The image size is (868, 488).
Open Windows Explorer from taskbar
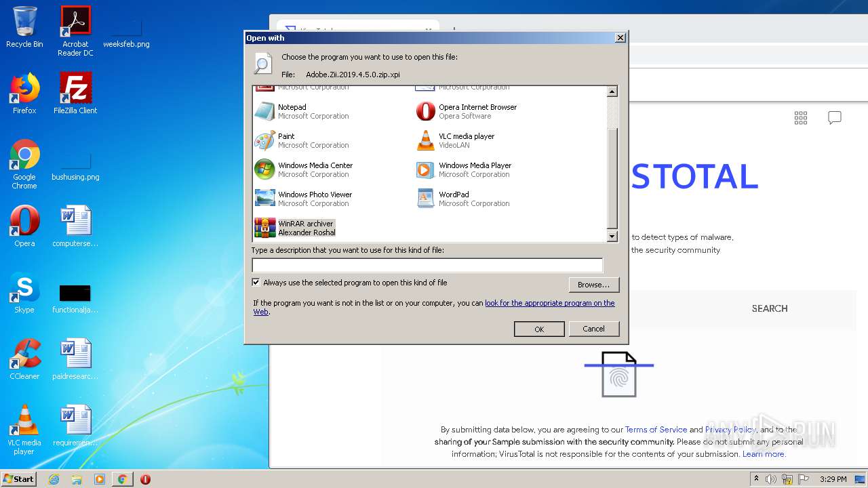(x=77, y=479)
